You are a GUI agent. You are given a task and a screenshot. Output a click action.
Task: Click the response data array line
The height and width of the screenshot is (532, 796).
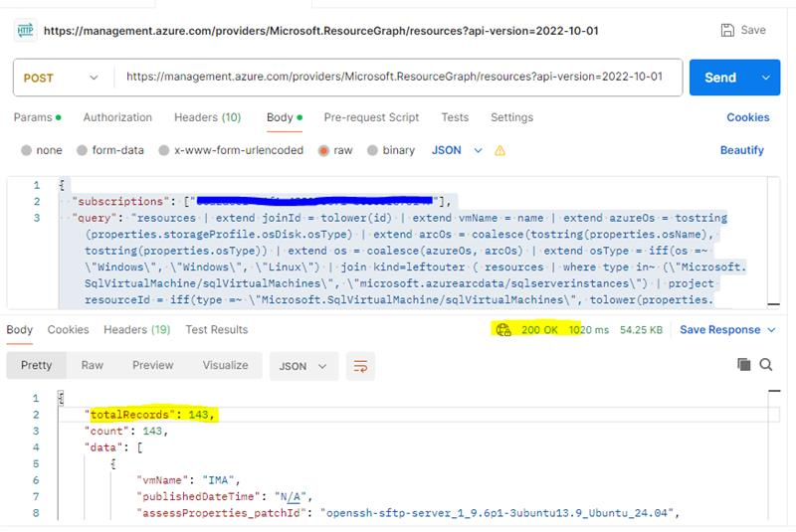(113, 447)
